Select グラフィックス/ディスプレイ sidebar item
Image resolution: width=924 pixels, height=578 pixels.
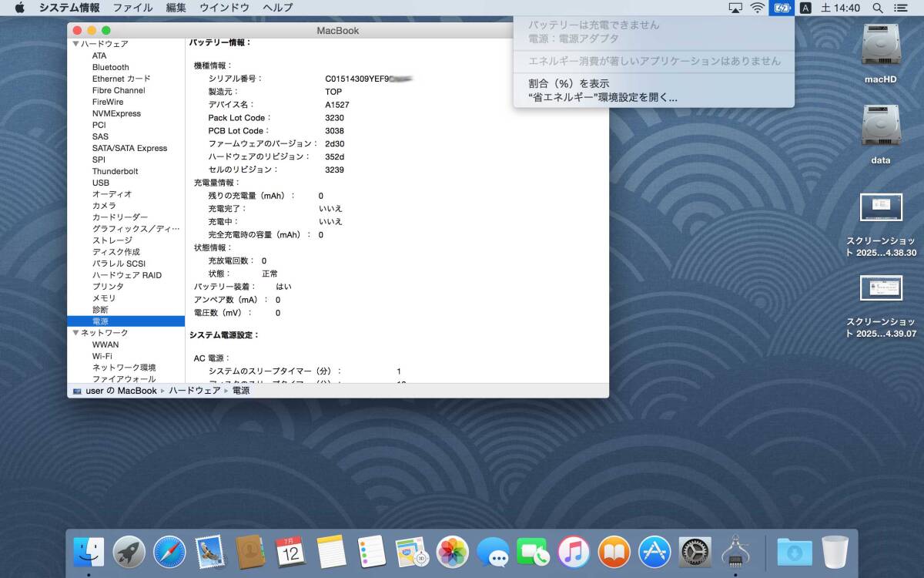tap(136, 229)
